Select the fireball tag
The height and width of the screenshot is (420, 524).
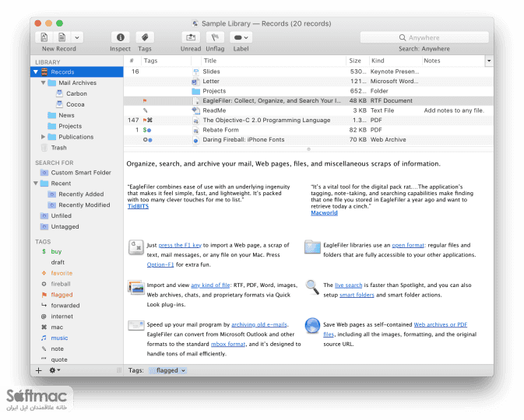[61, 284]
